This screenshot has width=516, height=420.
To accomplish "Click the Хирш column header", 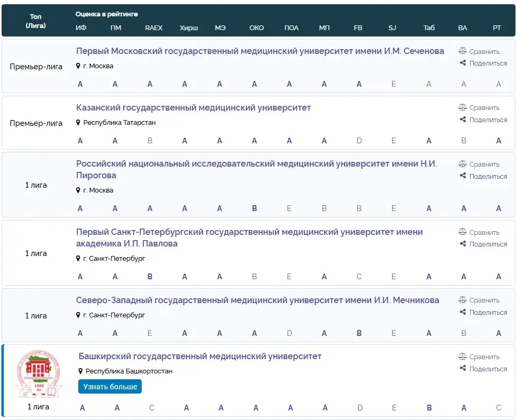I will tap(189, 28).
